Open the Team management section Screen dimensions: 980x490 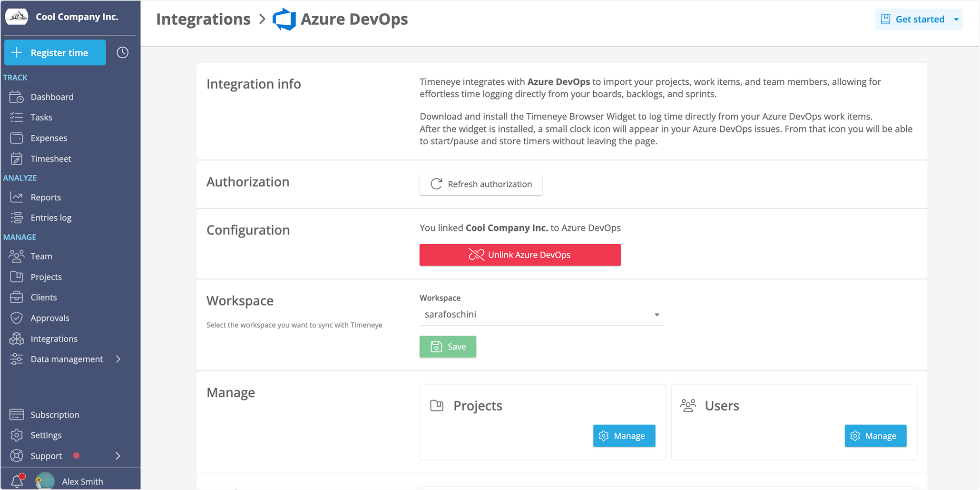pyautogui.click(x=41, y=256)
